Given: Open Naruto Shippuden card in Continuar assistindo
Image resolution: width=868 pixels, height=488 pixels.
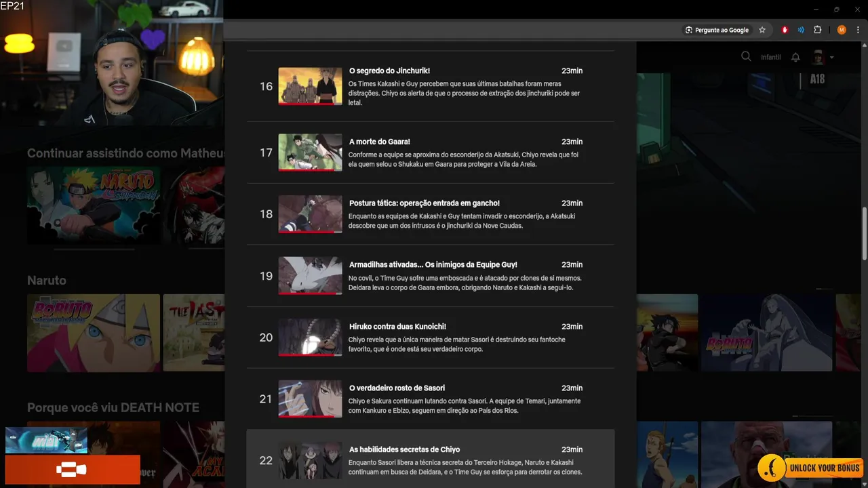Looking at the screenshot, I should [94, 205].
